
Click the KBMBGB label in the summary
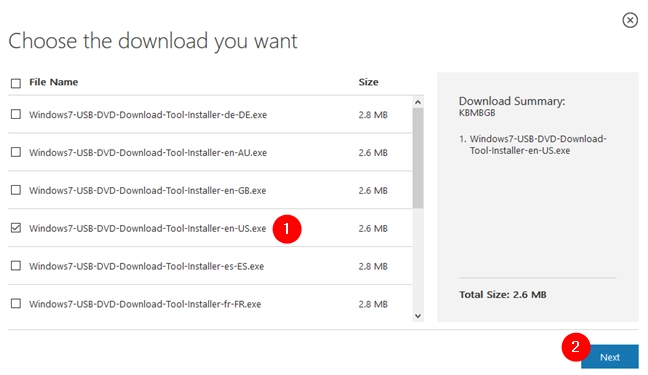click(477, 113)
